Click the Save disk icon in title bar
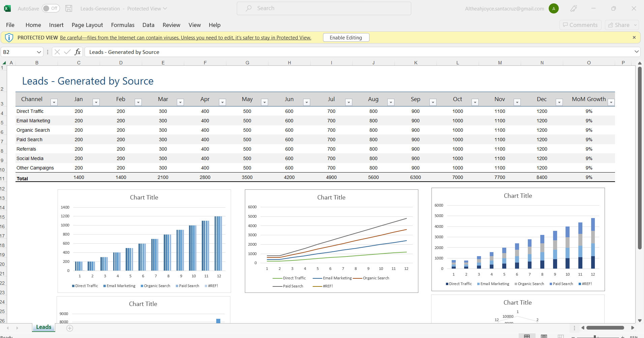The image size is (644, 338). point(69,9)
